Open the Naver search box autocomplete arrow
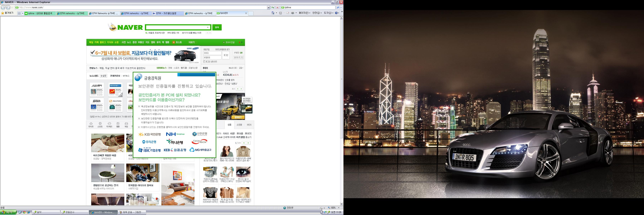 click(208, 27)
